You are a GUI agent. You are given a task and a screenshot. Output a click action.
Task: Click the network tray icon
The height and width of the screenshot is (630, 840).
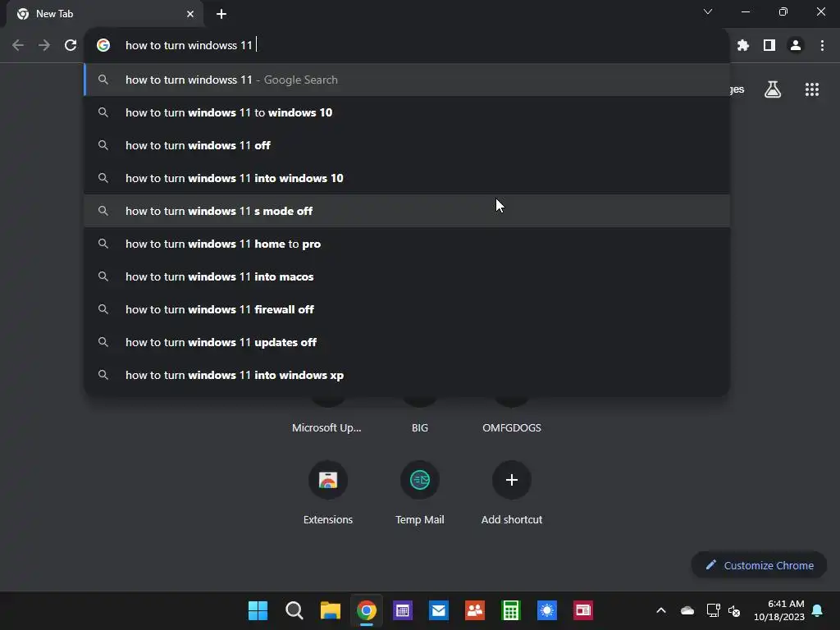(713, 610)
